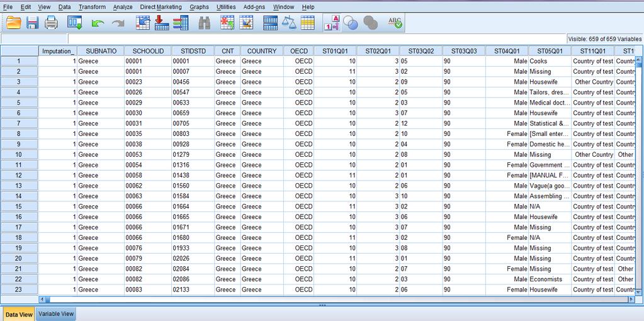Open Find with the binoculars icon

pyautogui.click(x=205, y=23)
